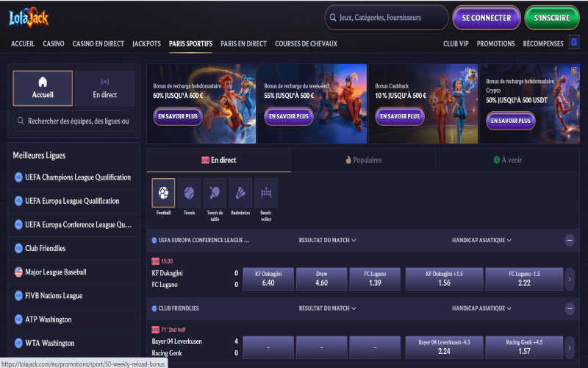Select the Football sport icon

pyautogui.click(x=163, y=193)
